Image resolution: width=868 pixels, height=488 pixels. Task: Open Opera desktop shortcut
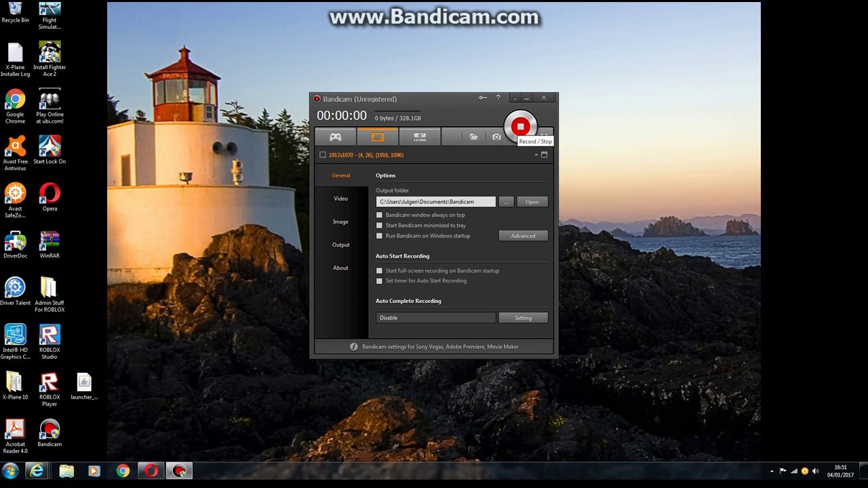point(50,198)
